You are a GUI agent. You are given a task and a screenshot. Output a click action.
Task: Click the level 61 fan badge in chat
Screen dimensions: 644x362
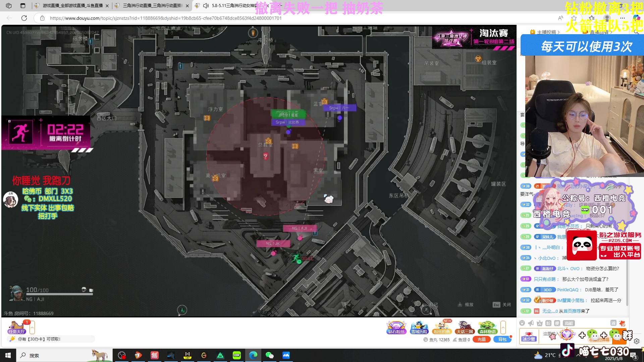[x=525, y=279]
